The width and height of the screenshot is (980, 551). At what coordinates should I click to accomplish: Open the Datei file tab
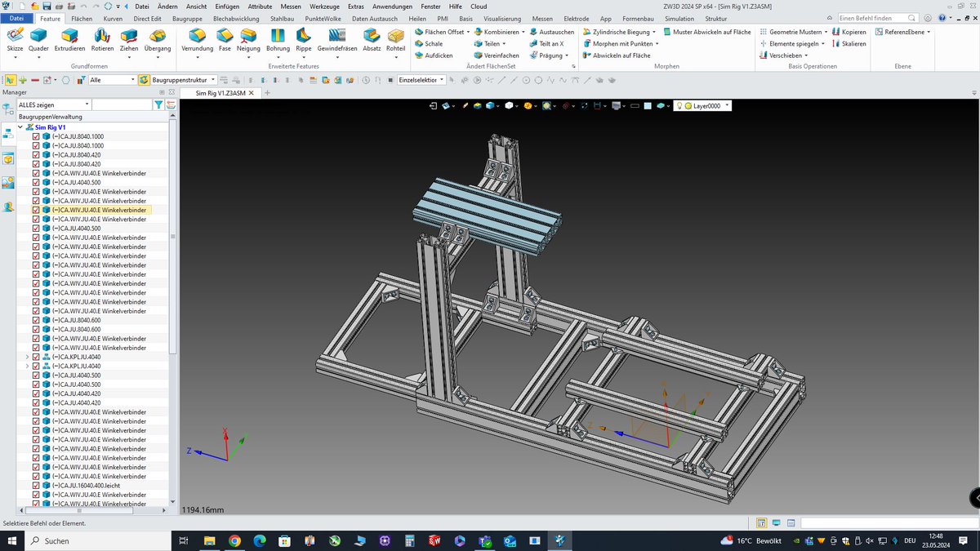16,18
